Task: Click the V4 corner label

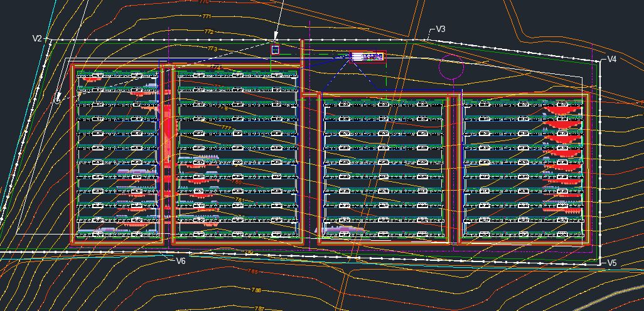Action: [612, 60]
